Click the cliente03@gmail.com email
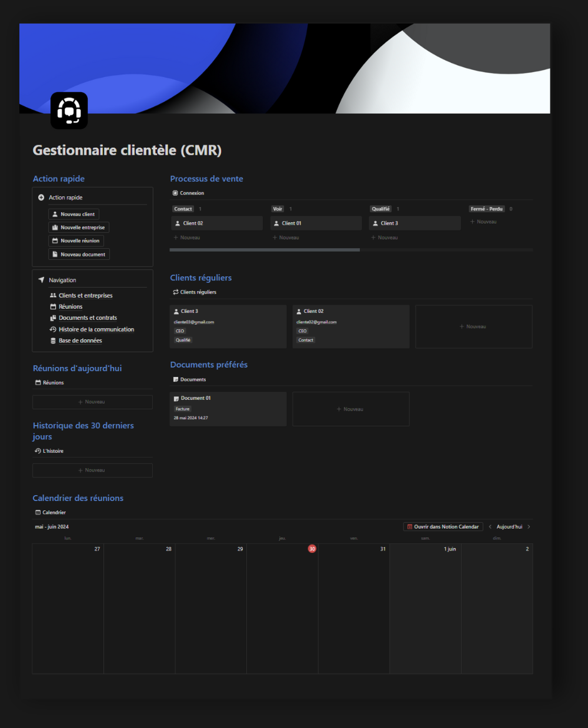 (194, 322)
